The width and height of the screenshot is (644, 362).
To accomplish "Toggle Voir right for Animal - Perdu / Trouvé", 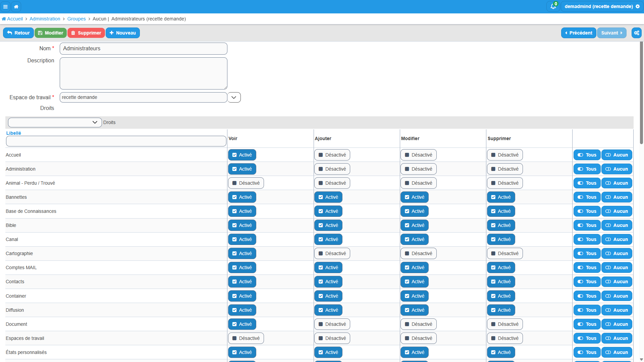I will coord(246,183).
